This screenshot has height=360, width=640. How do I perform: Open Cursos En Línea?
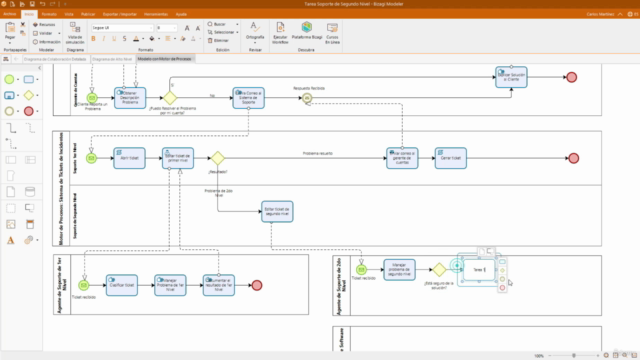pos(332,33)
